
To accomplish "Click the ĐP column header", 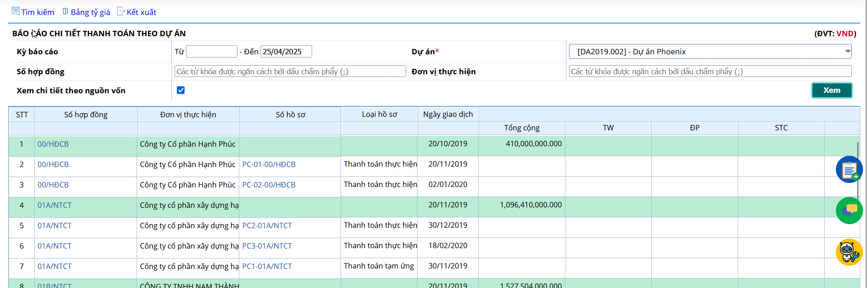I will pyautogui.click(x=695, y=128).
